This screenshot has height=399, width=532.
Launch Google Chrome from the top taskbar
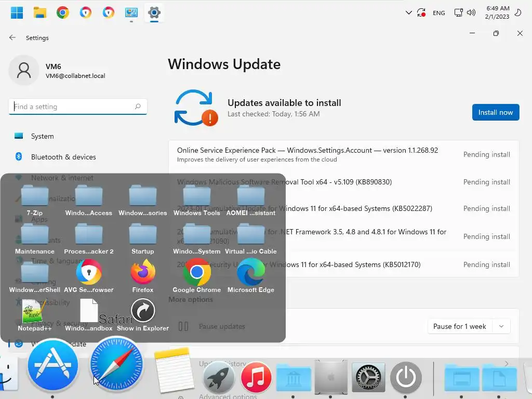(63, 12)
